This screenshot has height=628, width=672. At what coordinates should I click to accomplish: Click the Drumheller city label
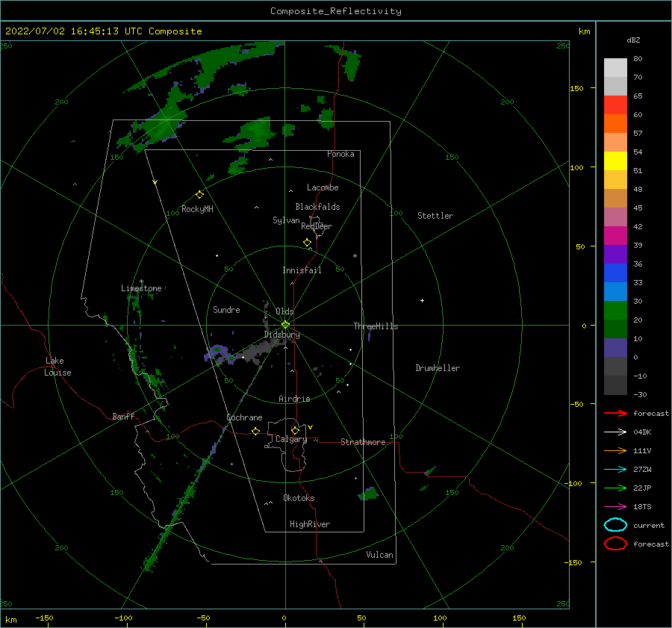438,368
